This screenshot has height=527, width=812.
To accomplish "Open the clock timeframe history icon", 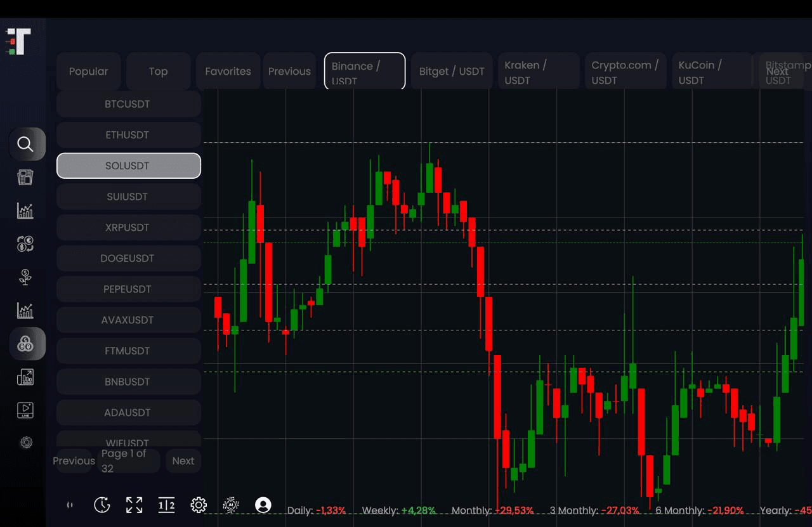I will (x=101, y=505).
